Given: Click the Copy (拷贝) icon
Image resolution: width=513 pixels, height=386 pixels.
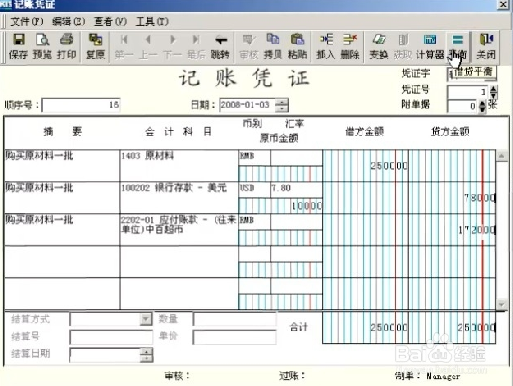Looking at the screenshot, I should [273, 46].
